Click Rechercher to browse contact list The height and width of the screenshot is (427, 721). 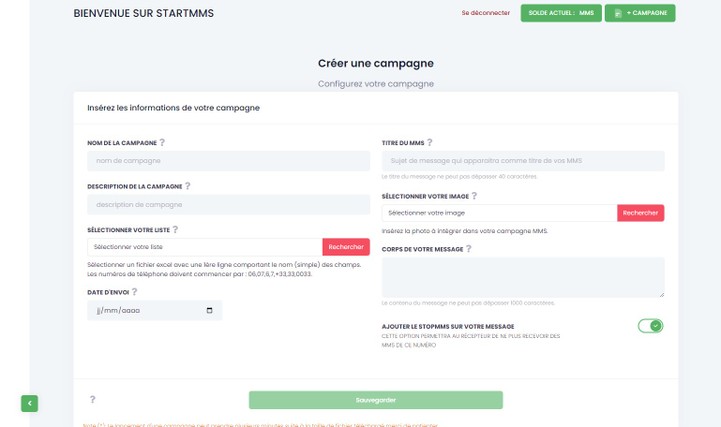[x=346, y=246]
